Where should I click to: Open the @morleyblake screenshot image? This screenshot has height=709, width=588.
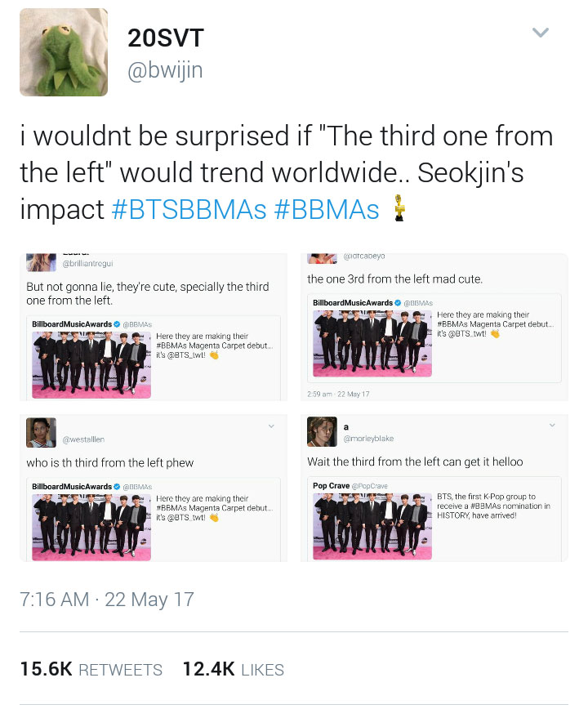click(x=434, y=488)
